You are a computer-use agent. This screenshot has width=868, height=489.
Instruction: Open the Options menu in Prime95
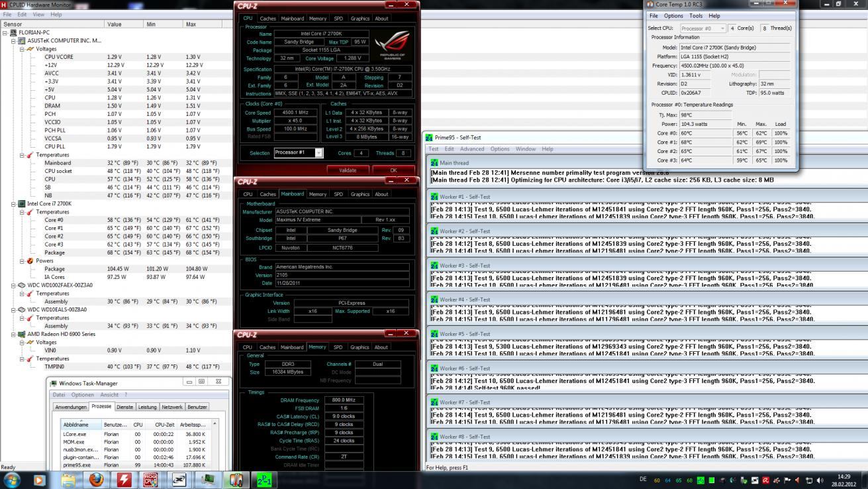click(500, 149)
